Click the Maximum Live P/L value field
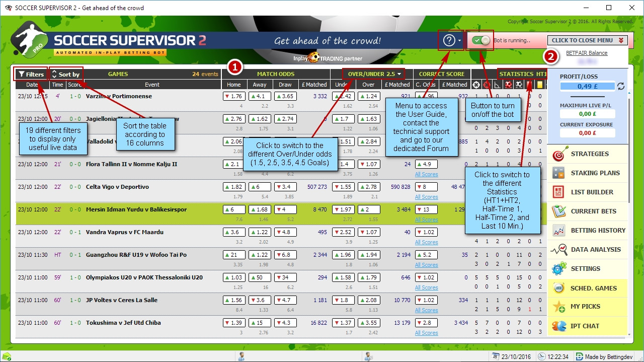The height and width of the screenshot is (362, 644). [588, 114]
